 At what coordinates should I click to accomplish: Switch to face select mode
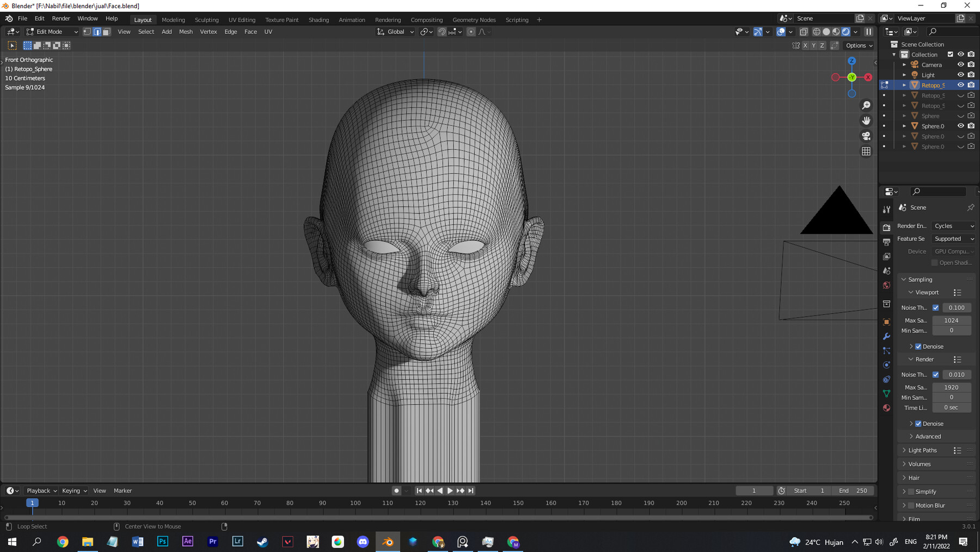[x=107, y=32]
